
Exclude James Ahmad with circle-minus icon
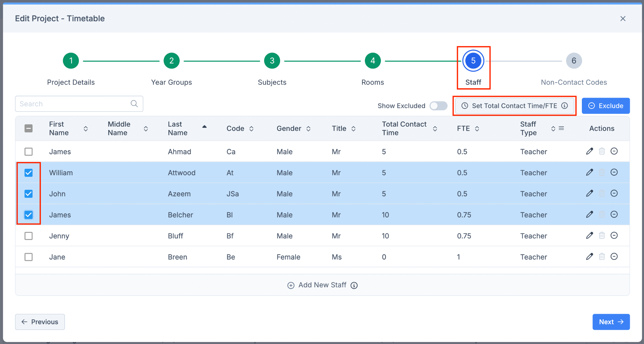pos(614,151)
